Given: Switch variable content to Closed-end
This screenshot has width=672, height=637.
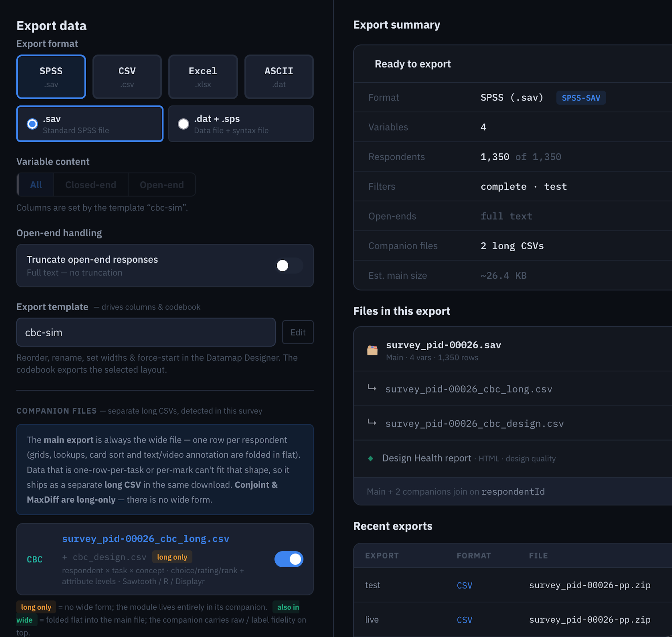Looking at the screenshot, I should coord(91,185).
